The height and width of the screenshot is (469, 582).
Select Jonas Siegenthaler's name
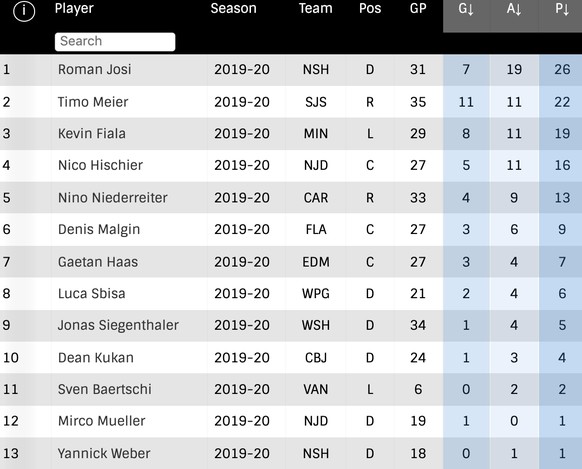118,325
